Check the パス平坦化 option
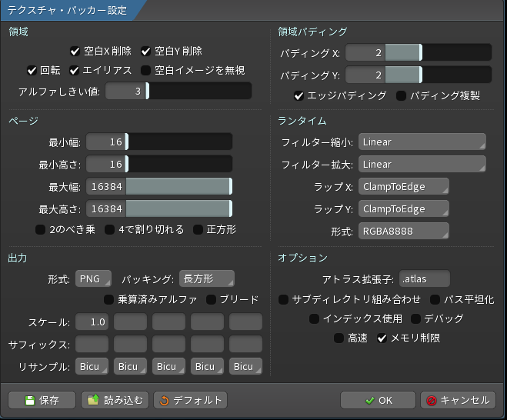This screenshot has height=420, width=507. click(435, 300)
